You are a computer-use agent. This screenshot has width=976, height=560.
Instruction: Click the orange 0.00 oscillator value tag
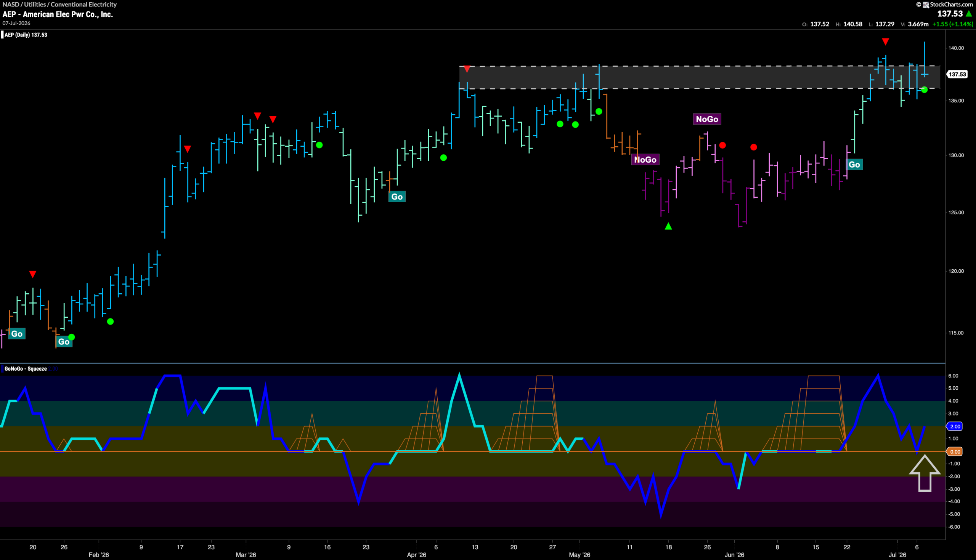tap(954, 451)
